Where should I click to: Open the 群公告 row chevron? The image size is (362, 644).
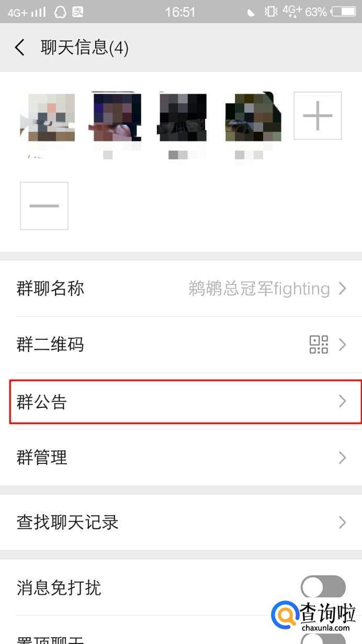[343, 402]
